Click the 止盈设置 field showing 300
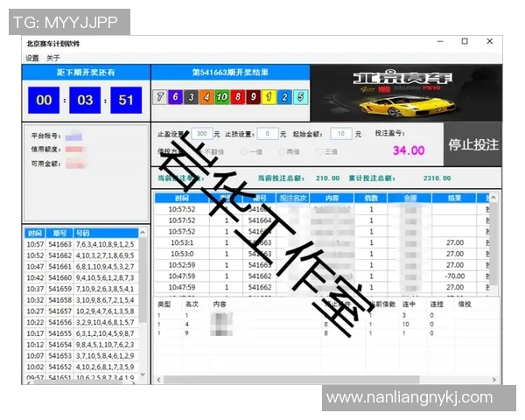The image size is (525, 420). click(x=202, y=134)
